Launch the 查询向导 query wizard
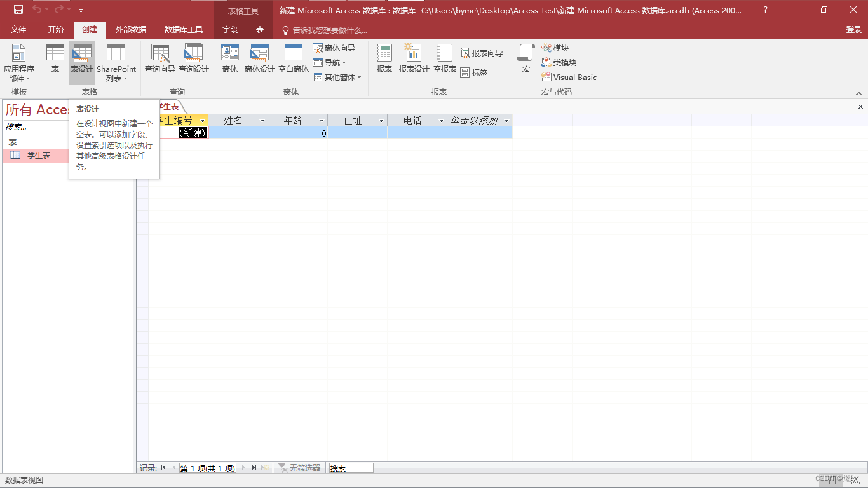 (160, 59)
